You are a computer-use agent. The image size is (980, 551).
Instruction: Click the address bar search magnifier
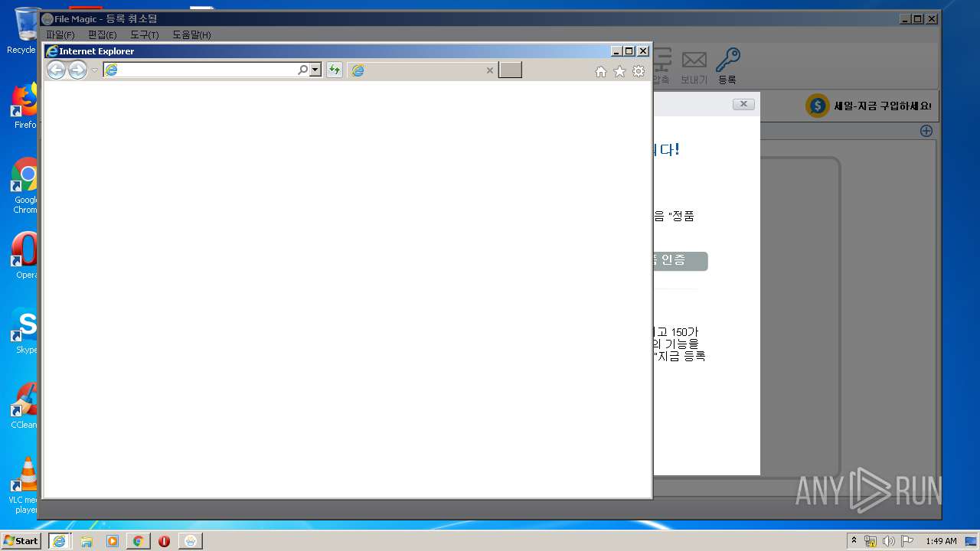tap(303, 70)
